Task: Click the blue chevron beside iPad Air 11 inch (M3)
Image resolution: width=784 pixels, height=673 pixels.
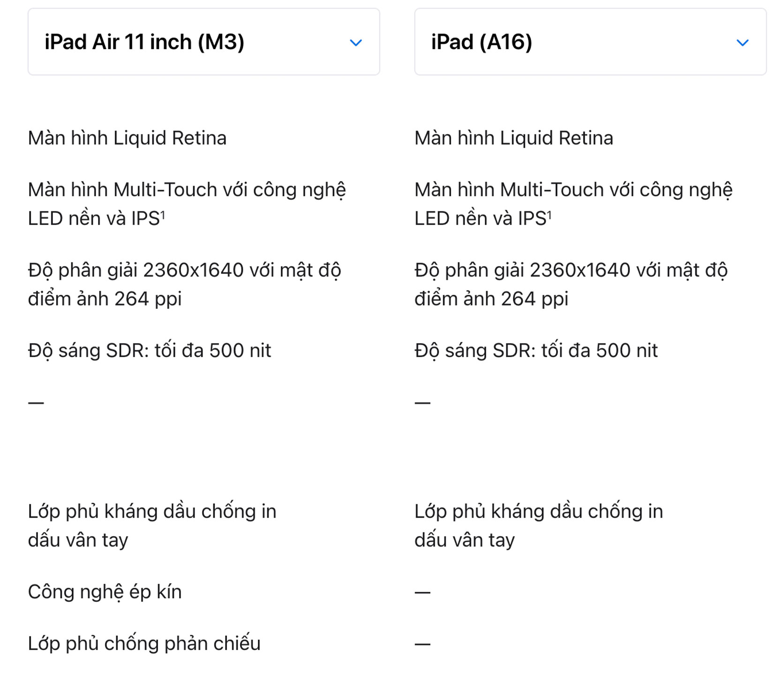Action: [356, 43]
